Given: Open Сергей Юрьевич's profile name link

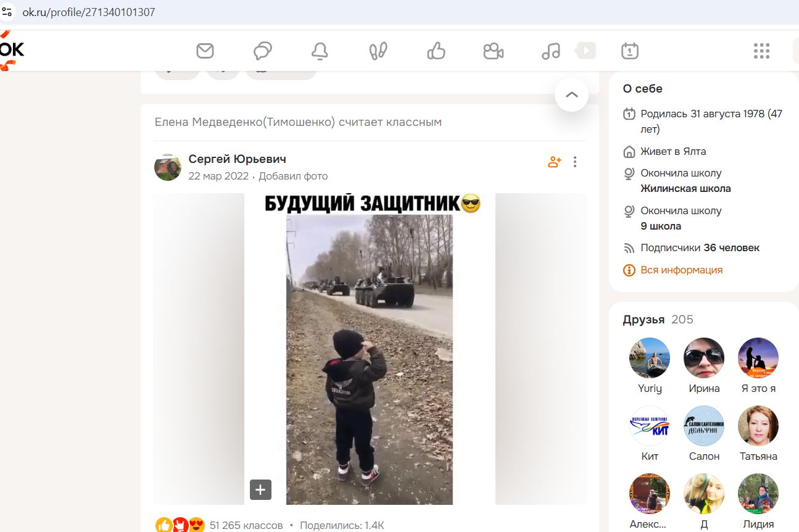Looking at the screenshot, I should (237, 159).
